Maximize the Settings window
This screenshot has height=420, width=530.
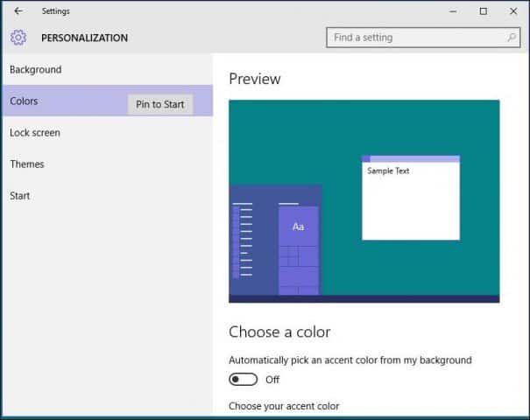484,11
